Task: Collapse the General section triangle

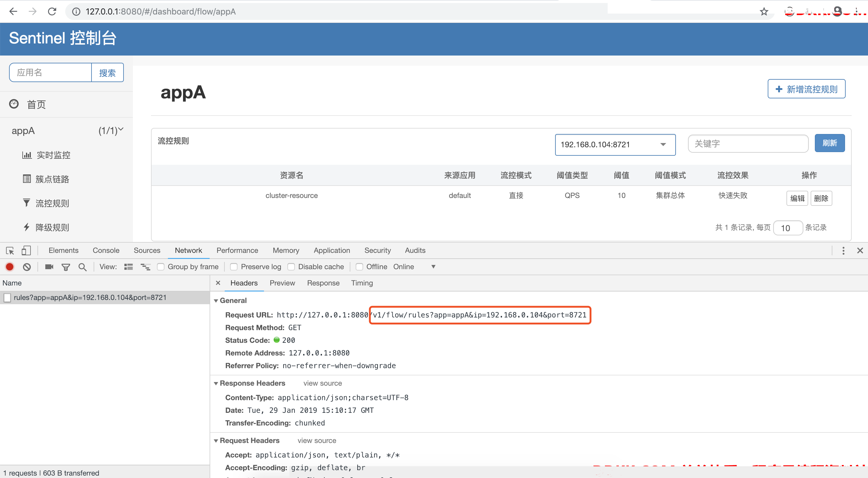Action: 216,301
